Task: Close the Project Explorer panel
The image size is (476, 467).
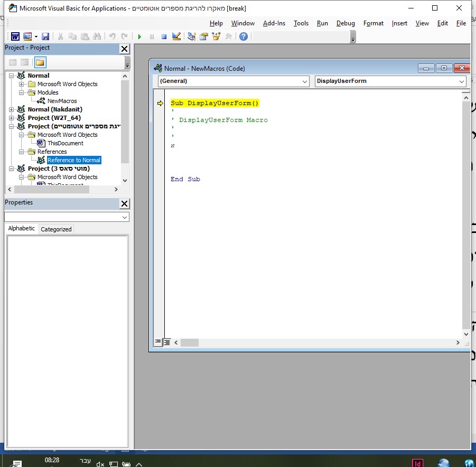Action: coord(124,49)
